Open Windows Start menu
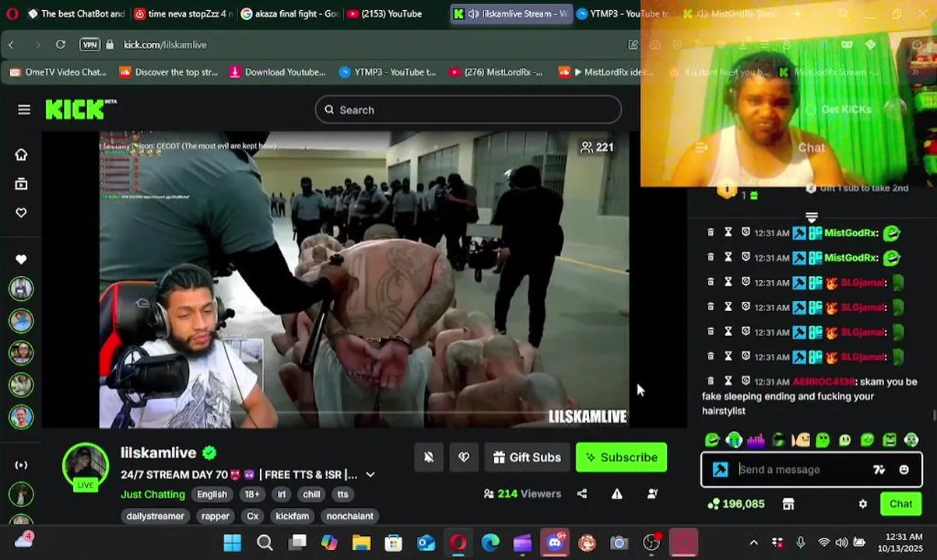 233,542
